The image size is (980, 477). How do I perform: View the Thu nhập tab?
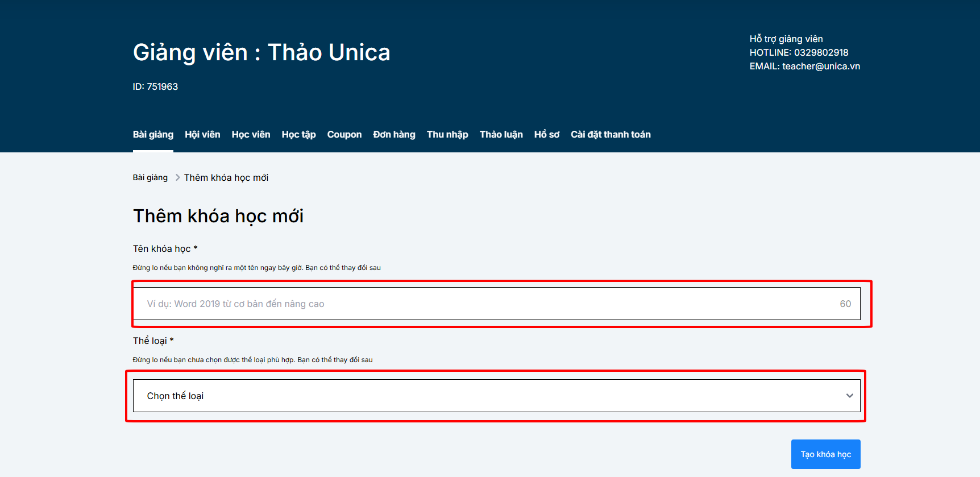point(447,135)
